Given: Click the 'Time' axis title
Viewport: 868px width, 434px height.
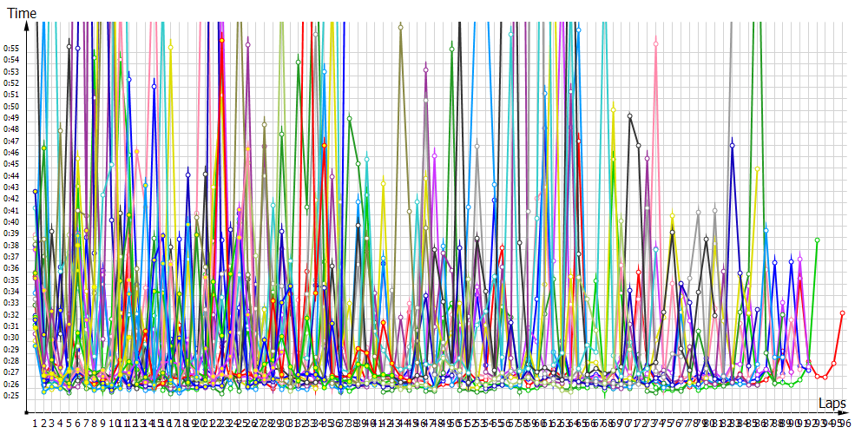Looking at the screenshot, I should (x=21, y=13).
